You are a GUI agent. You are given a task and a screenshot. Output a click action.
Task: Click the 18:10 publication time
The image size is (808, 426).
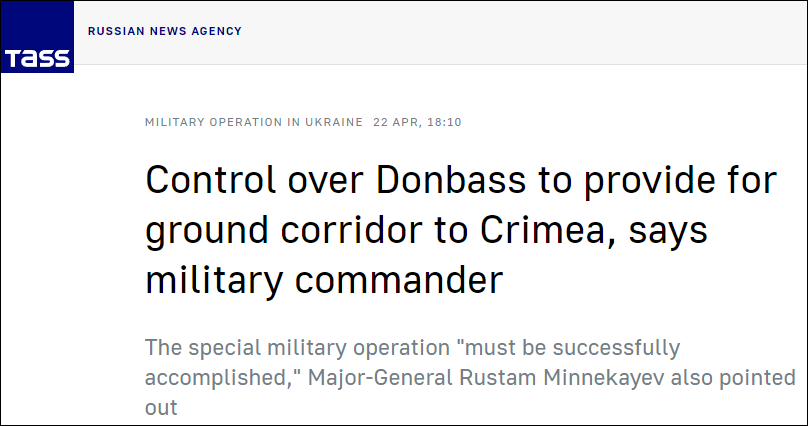pos(444,123)
